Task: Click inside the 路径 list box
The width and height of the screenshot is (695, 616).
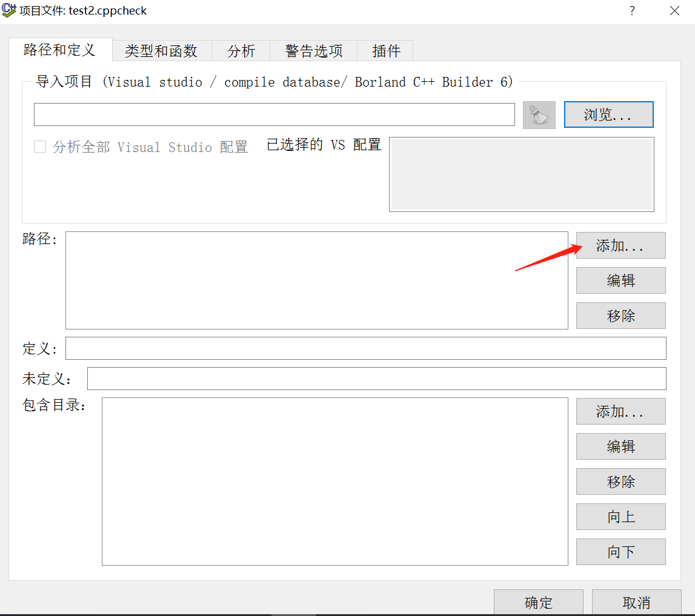Action: 317,280
